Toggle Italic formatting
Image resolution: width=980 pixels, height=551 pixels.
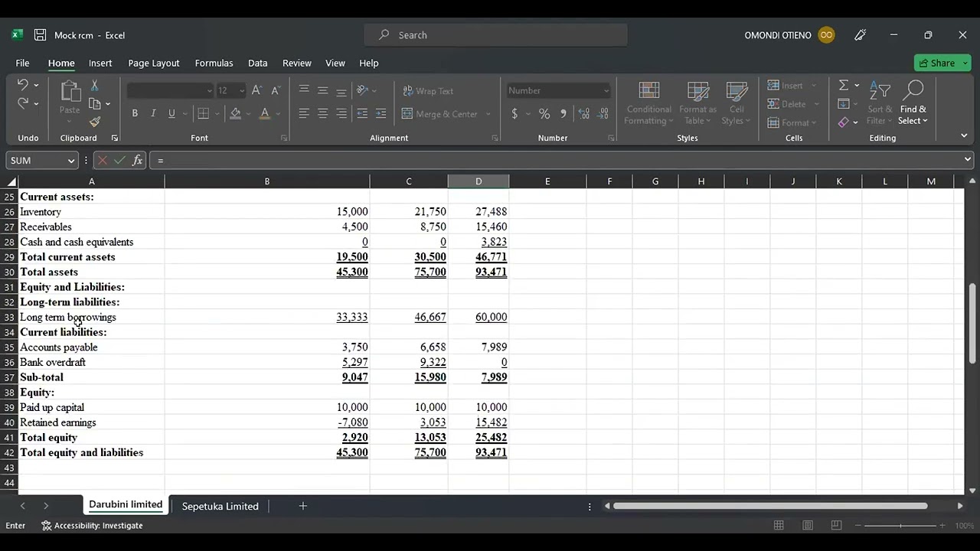[x=153, y=113]
